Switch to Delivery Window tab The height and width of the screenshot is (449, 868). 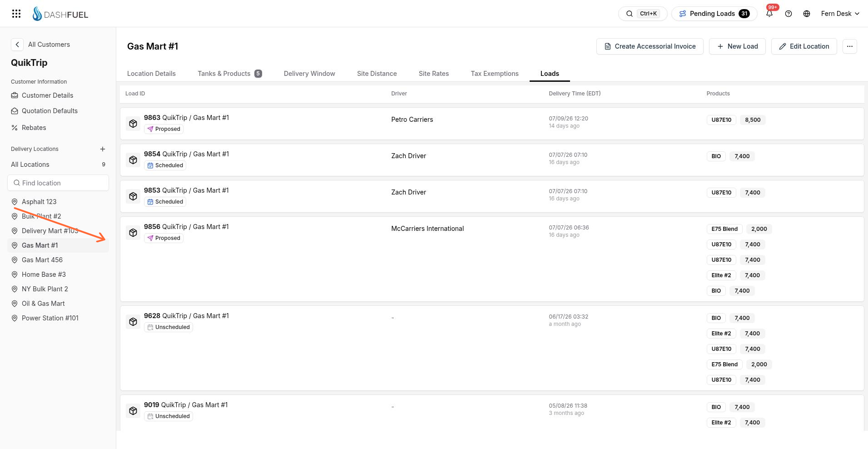tap(309, 74)
